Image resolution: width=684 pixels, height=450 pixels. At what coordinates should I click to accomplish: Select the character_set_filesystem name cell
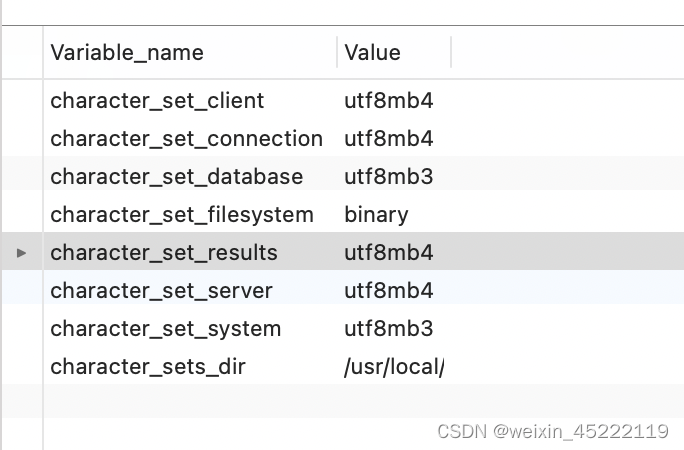point(182,215)
